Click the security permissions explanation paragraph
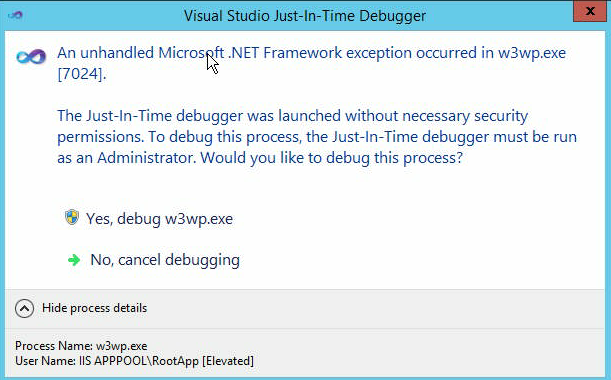Viewport: 611px width, 380px height. [x=317, y=137]
